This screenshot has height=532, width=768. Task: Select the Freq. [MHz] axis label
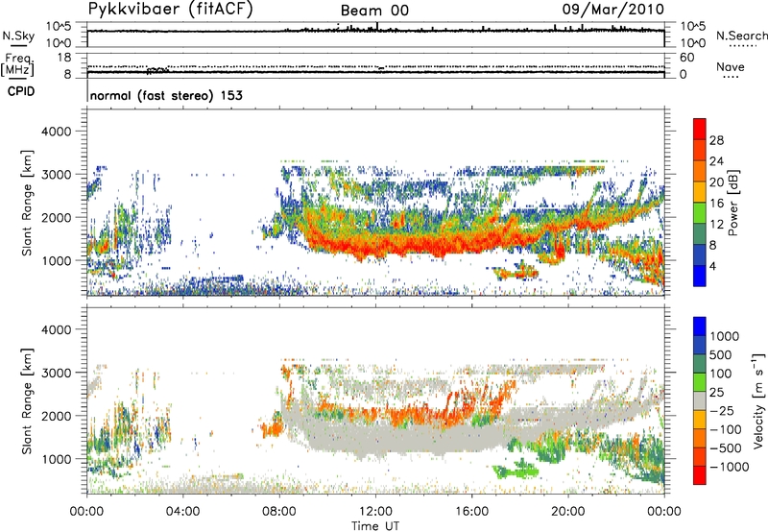18,64
